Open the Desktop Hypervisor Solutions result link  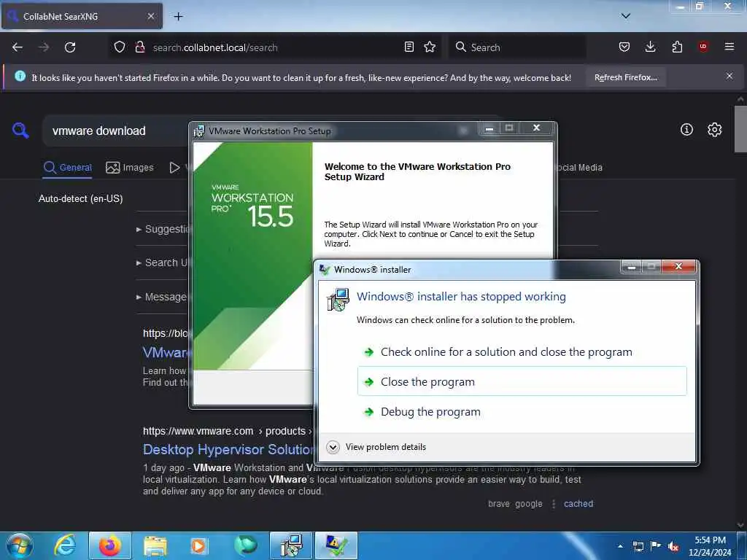pos(228,449)
